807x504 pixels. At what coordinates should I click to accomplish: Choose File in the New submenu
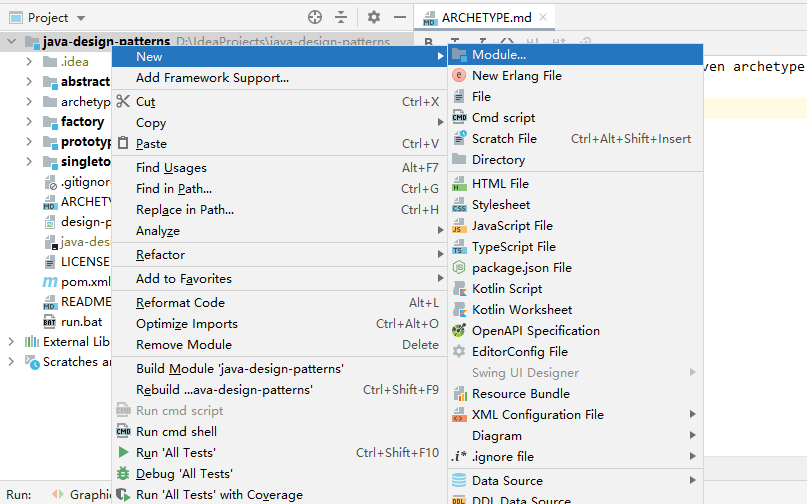[x=575, y=97]
